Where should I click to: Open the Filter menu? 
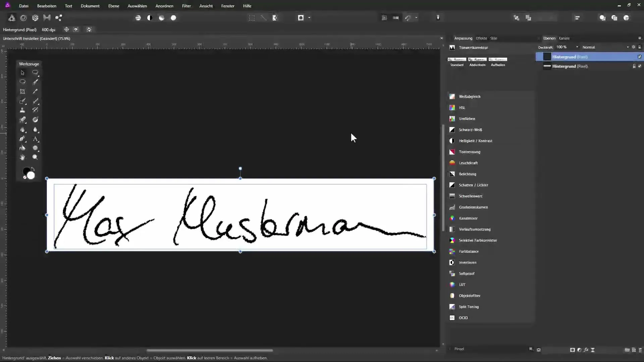pos(186,6)
